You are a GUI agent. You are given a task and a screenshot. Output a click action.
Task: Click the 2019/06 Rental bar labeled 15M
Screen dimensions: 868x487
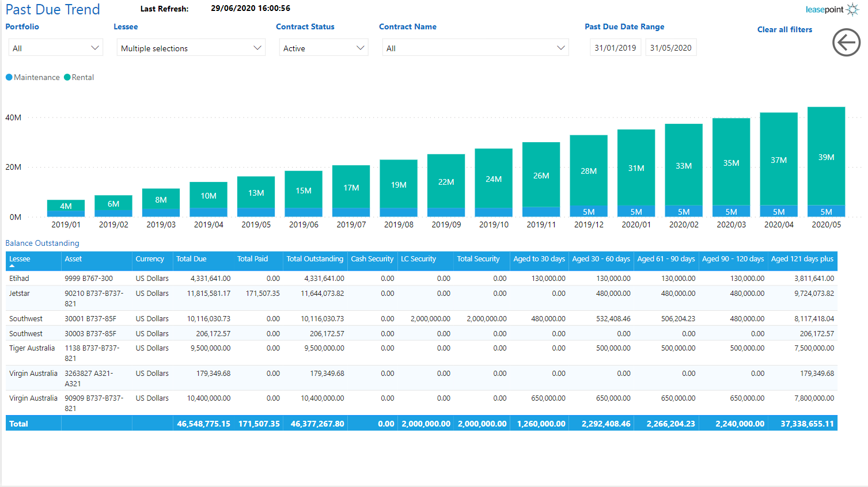pos(304,190)
